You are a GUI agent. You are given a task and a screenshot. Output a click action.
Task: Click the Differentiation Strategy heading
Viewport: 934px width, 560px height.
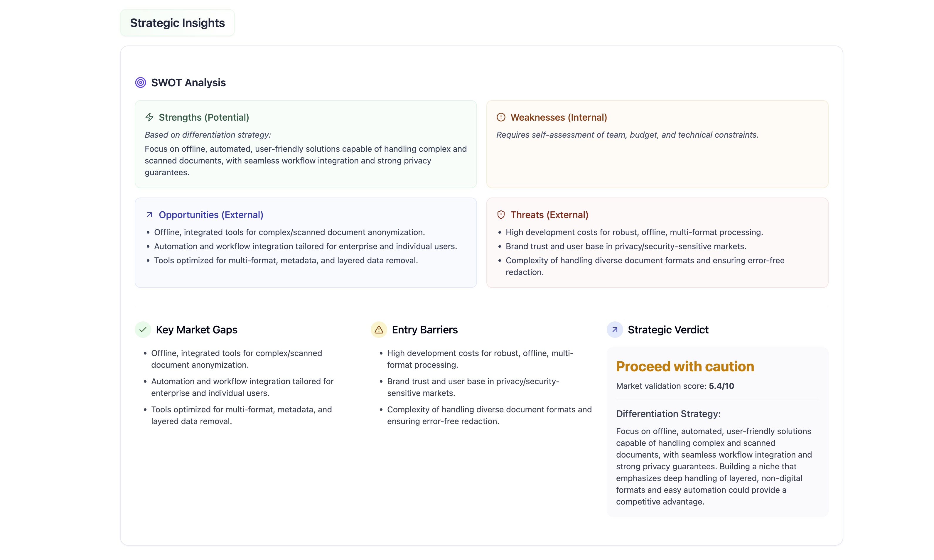point(668,414)
